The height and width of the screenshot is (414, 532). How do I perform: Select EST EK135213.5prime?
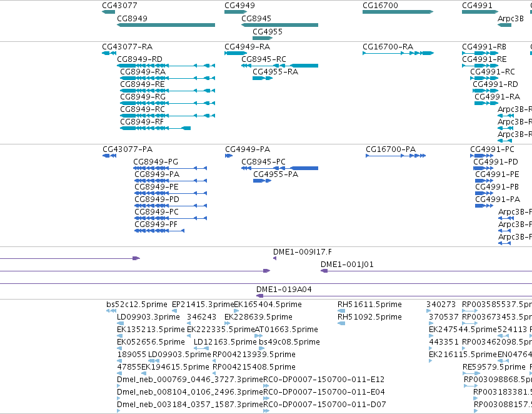pos(151,330)
